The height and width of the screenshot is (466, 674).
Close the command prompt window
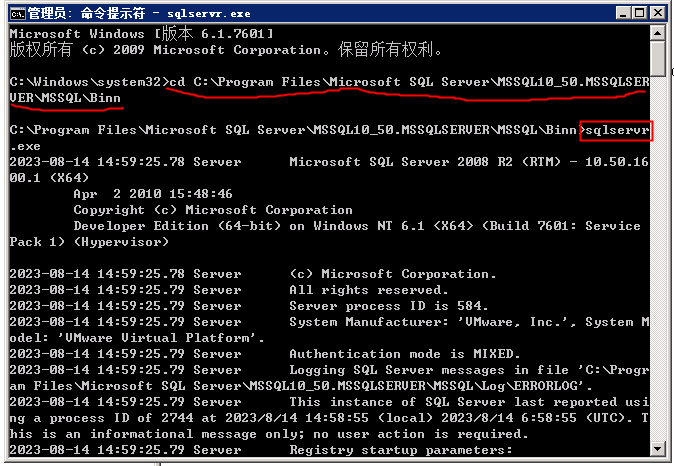click(656, 11)
